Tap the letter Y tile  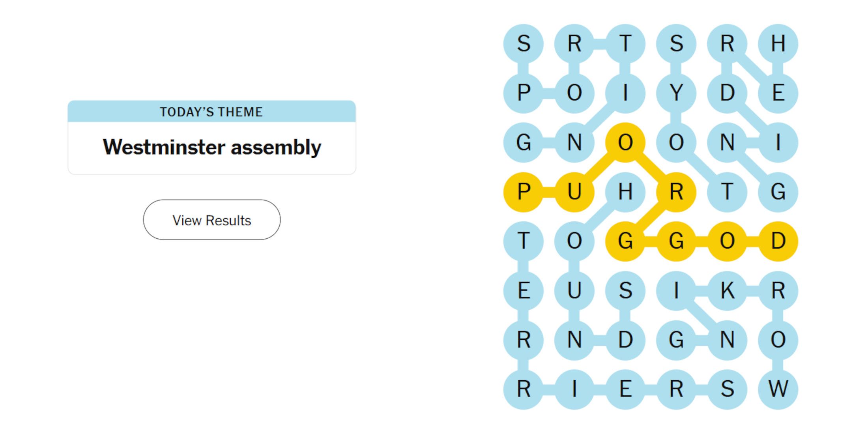676,93
